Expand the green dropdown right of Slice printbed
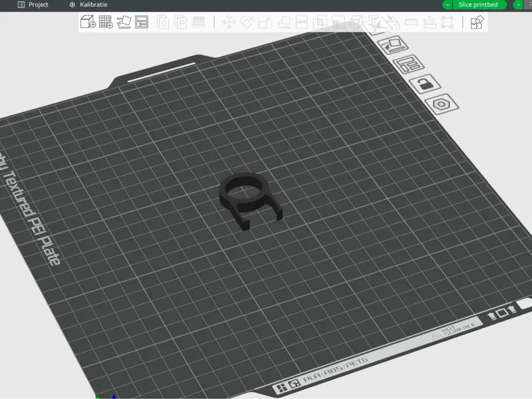 (518, 5)
